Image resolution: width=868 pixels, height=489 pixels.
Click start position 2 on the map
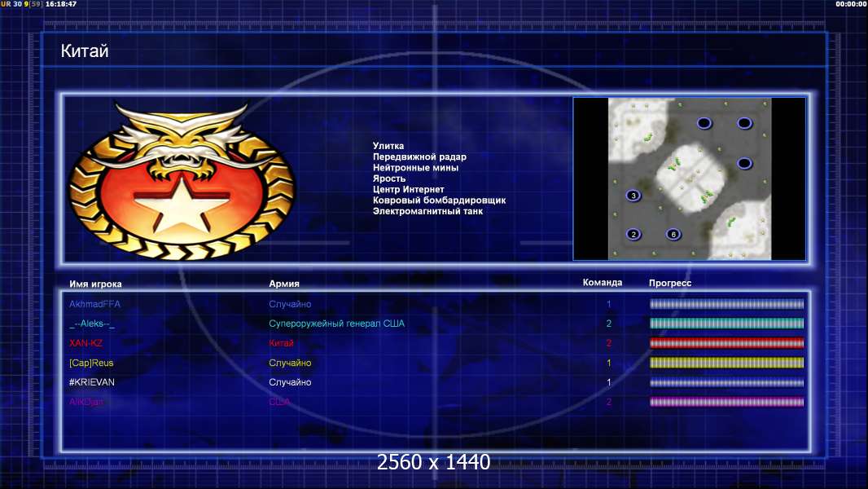pos(633,234)
